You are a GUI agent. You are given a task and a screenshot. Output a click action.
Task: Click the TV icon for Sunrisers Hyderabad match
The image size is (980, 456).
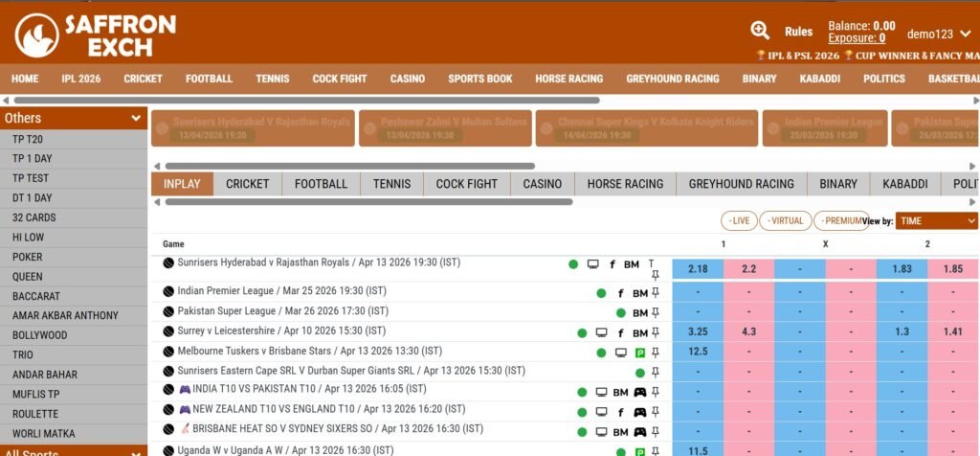592,264
